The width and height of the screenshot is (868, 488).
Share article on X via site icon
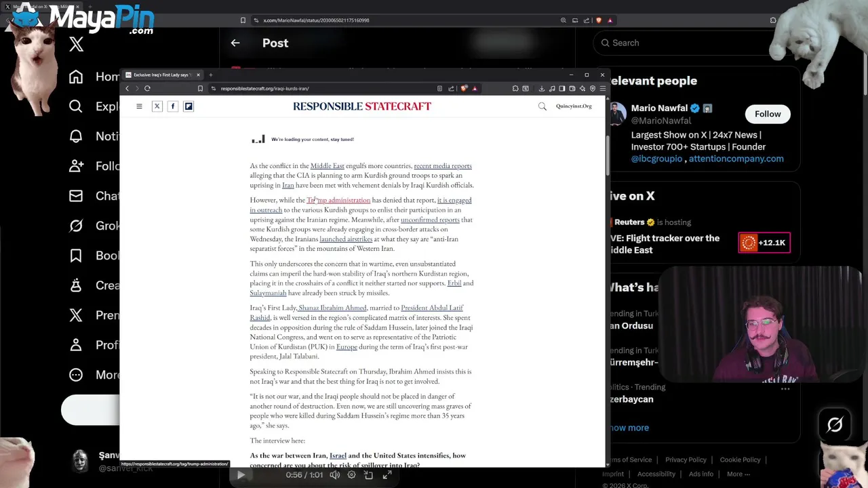[157, 106]
